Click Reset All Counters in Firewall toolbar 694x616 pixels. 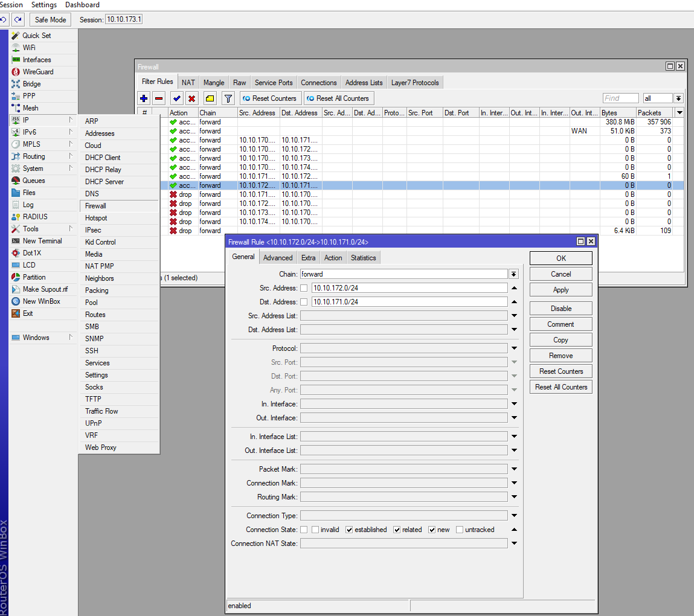(338, 98)
